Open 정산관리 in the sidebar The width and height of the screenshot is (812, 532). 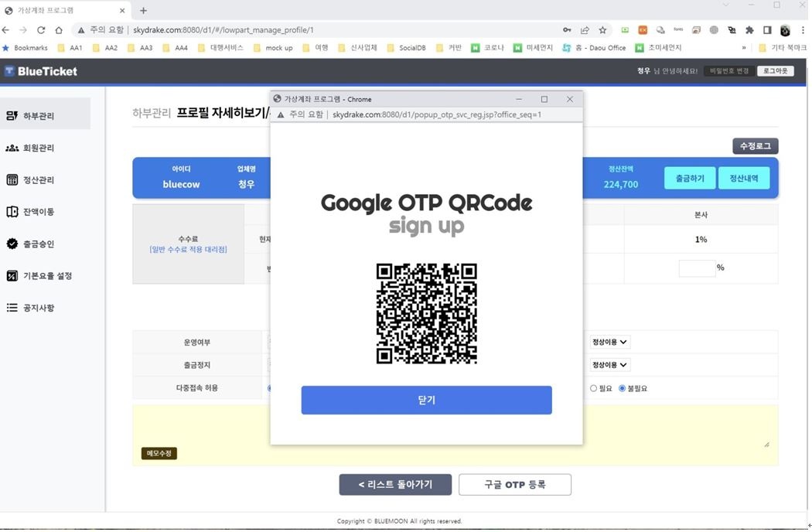45,180
